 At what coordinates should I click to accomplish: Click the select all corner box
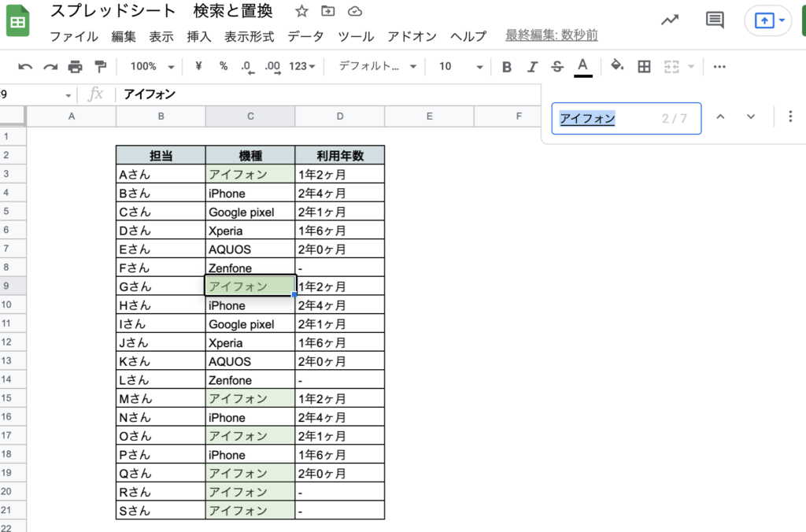coord(12,116)
